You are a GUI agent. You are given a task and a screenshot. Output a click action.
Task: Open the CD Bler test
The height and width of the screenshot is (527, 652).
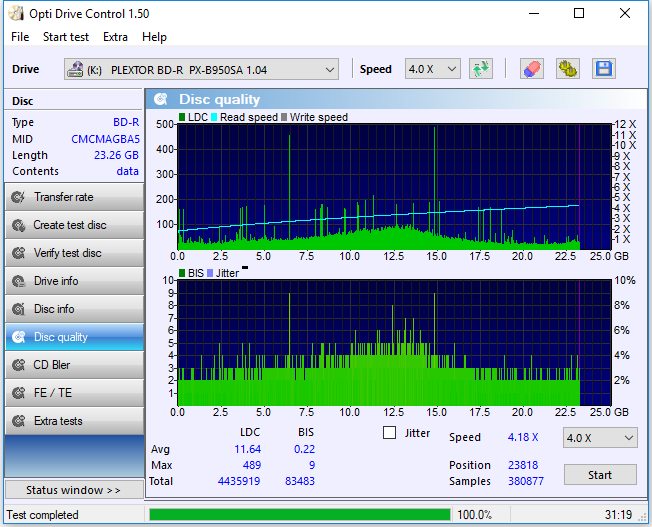[73, 365]
